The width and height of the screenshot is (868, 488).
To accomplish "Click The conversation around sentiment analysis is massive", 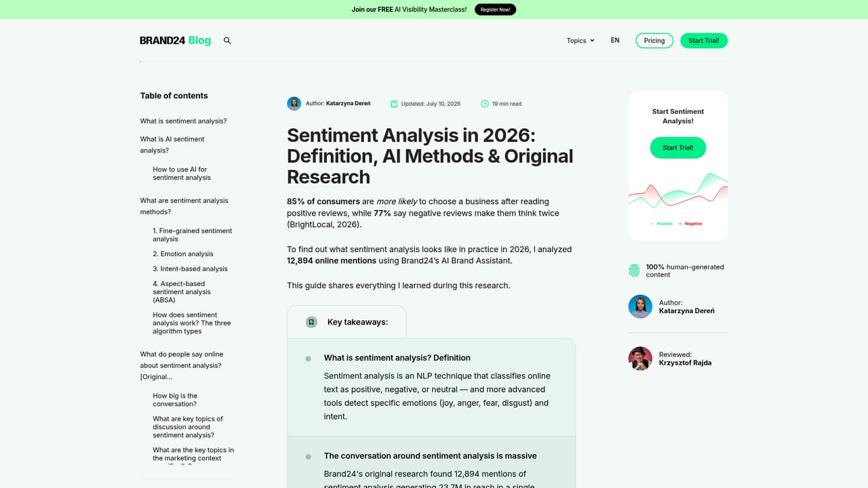I will pyautogui.click(x=431, y=456).
